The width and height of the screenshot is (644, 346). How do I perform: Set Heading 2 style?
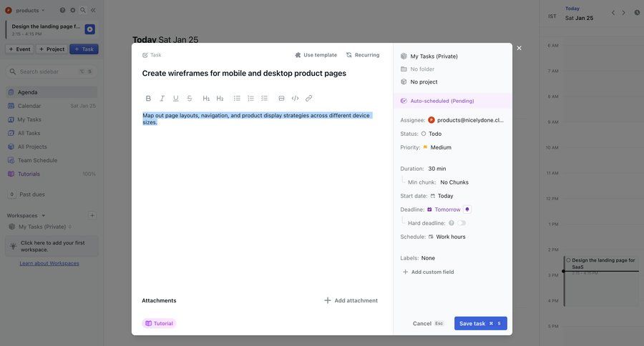(220, 98)
